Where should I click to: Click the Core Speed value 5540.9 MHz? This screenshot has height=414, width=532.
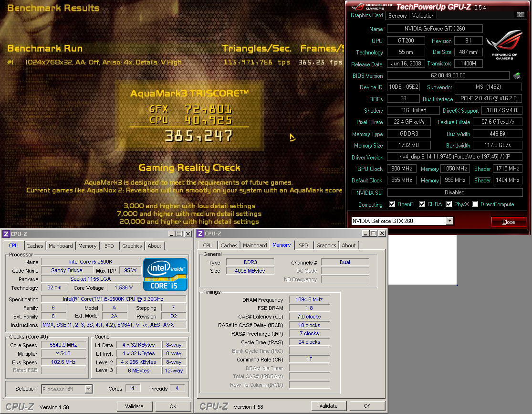[63, 345]
